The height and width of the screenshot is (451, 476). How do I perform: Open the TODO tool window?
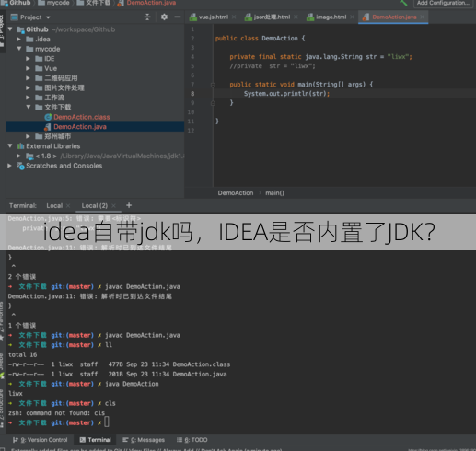coord(192,440)
